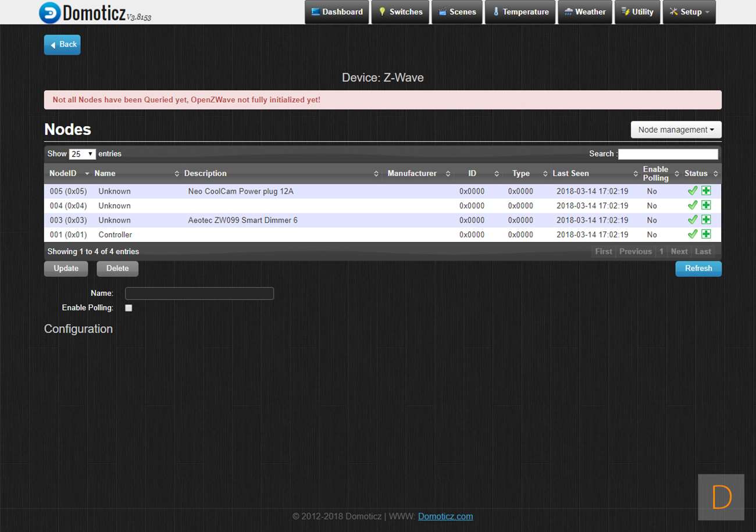Open the Switches tab
756x532 pixels.
[400, 12]
